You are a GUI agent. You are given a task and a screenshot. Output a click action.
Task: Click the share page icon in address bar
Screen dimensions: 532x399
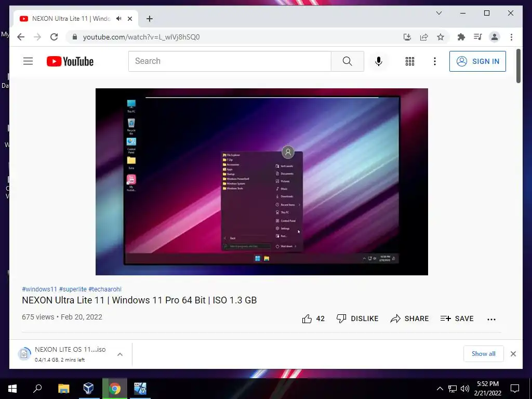[424, 37]
